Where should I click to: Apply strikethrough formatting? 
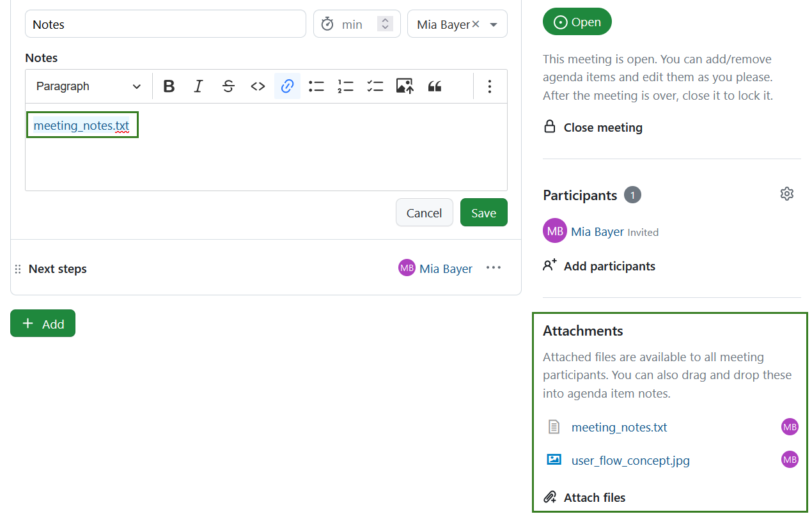coord(228,86)
